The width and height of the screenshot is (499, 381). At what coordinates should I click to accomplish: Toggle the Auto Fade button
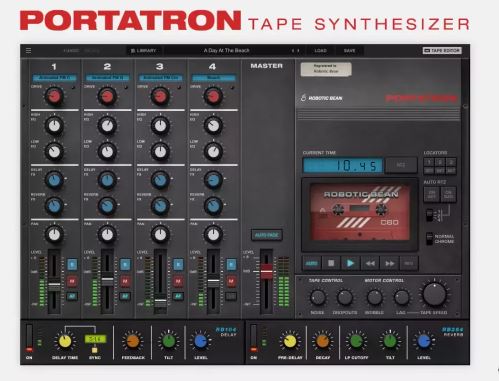266,235
